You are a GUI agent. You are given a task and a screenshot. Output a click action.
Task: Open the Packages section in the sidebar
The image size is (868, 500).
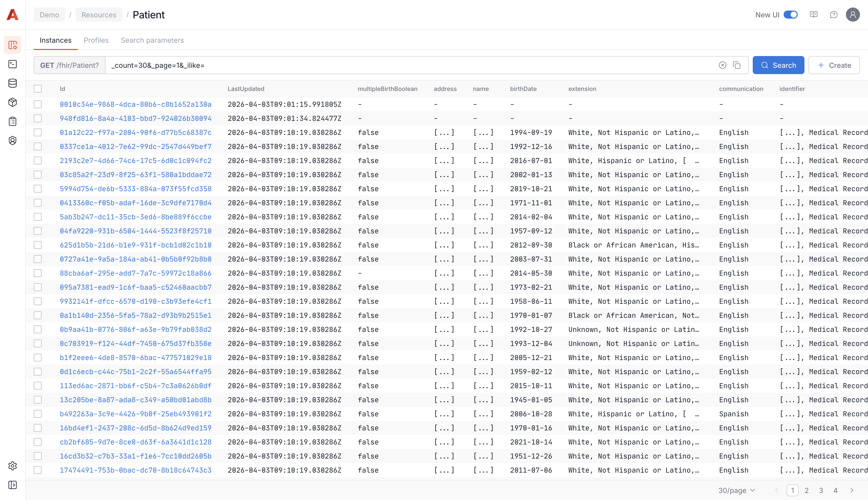click(12, 102)
